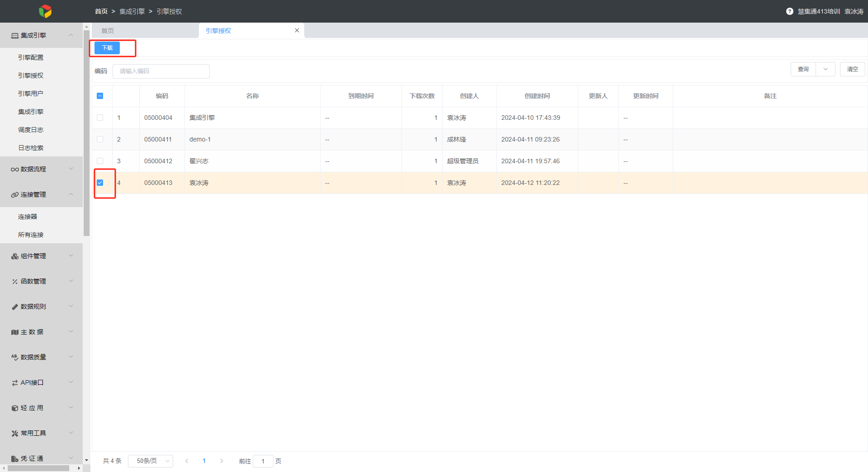Expand the API接口 menu group

coord(71,382)
